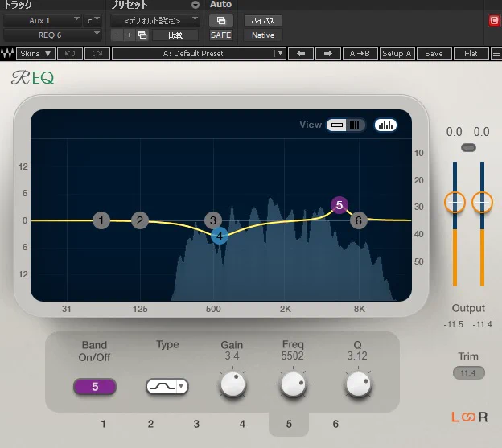Click the Freq value 5502
502x448 pixels.
click(x=292, y=356)
